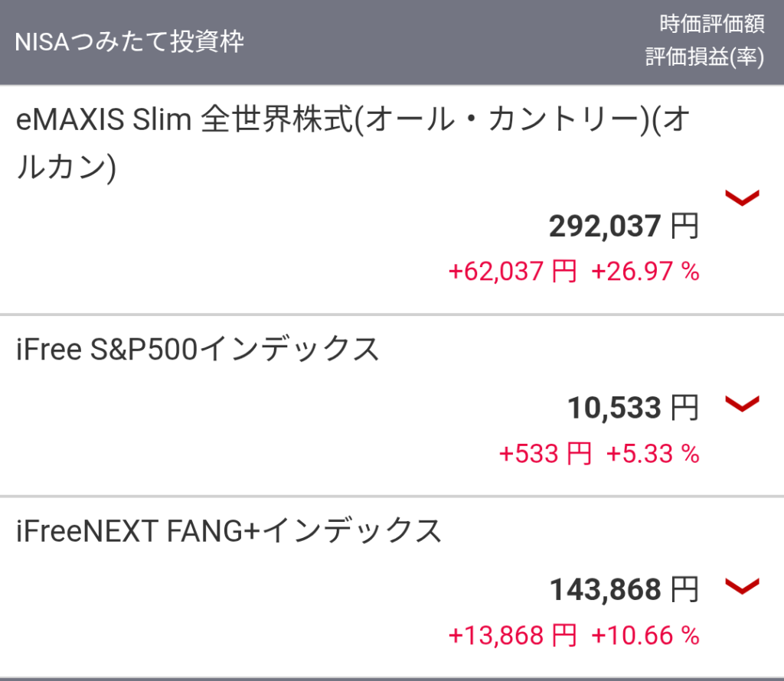Select the +62,037 円 profit figure
The height and width of the screenshot is (681, 784).
click(x=512, y=272)
